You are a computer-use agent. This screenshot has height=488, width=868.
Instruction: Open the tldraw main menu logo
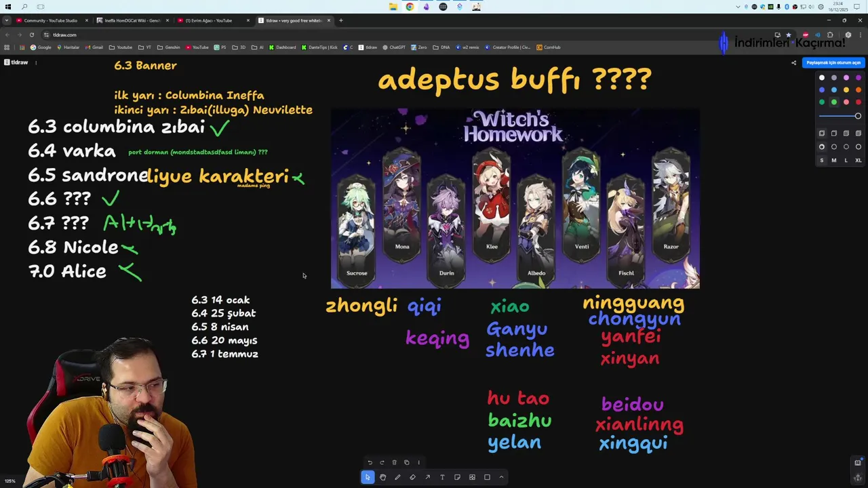tap(16, 62)
